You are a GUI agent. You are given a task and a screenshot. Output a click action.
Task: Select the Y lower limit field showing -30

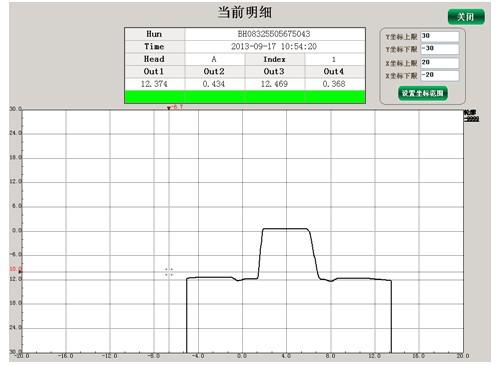click(x=440, y=49)
